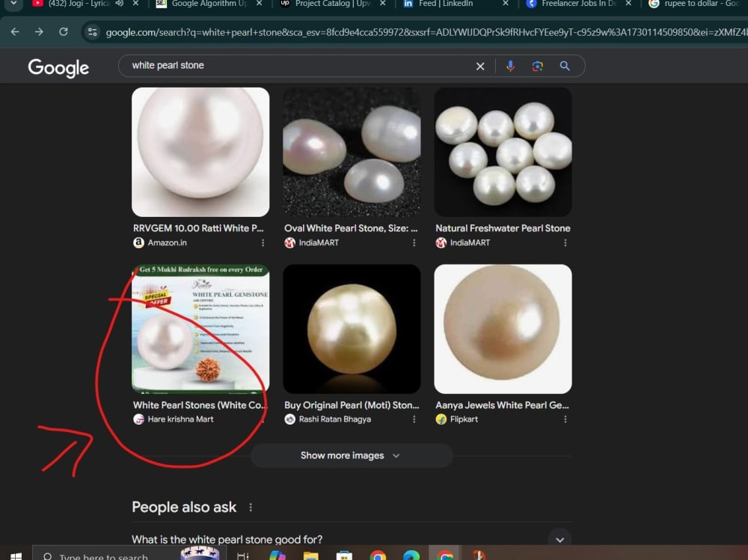Click Amazon.in source label
Image resolution: width=748 pixels, height=560 pixels.
167,242
